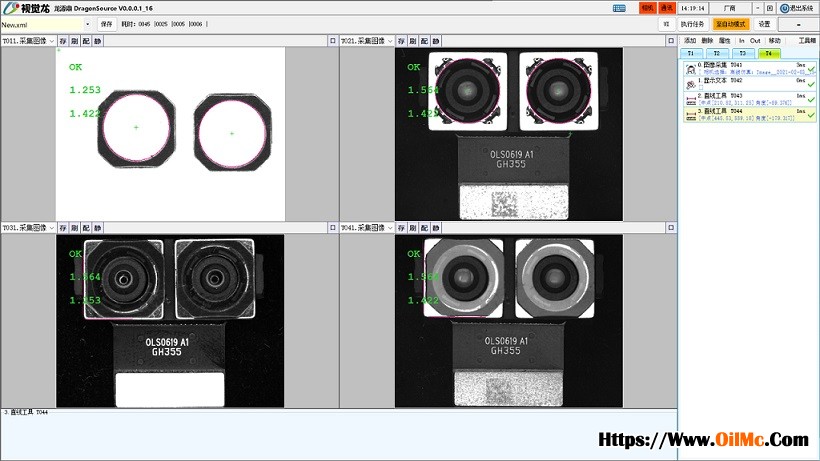Click 存 save icon in T011 pane
The width and height of the screenshot is (820, 461).
coord(63,41)
